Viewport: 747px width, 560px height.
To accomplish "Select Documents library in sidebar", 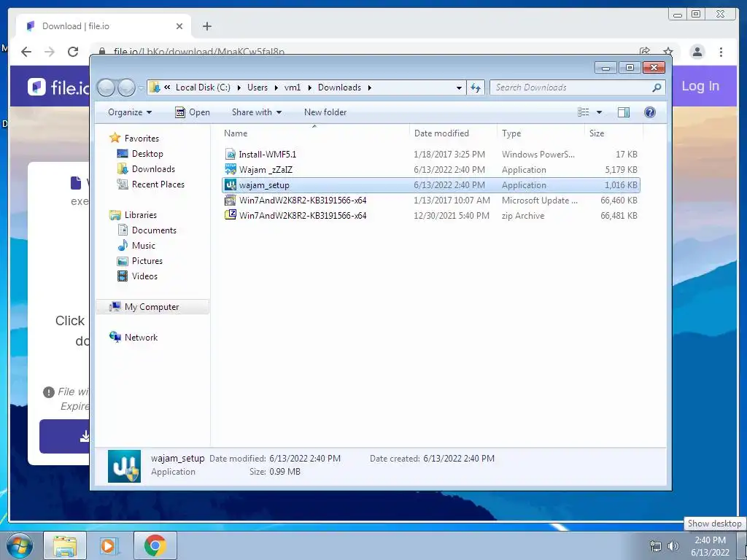I will 147,230.
